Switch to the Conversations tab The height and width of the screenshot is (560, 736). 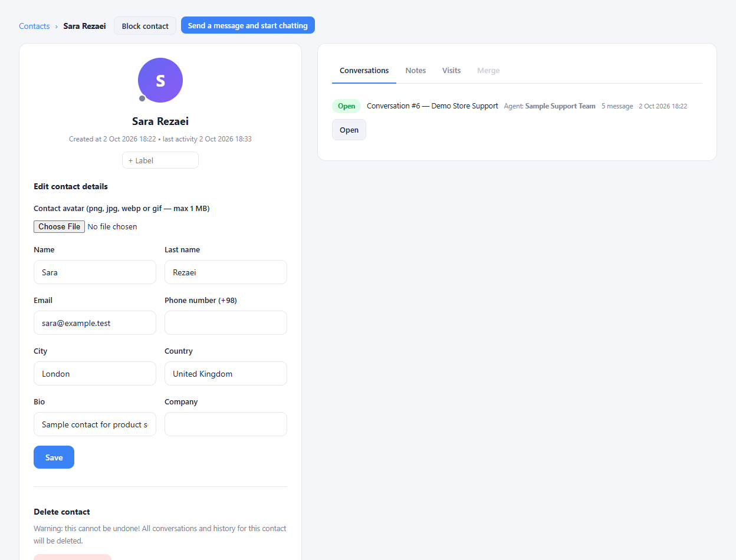[364, 71]
